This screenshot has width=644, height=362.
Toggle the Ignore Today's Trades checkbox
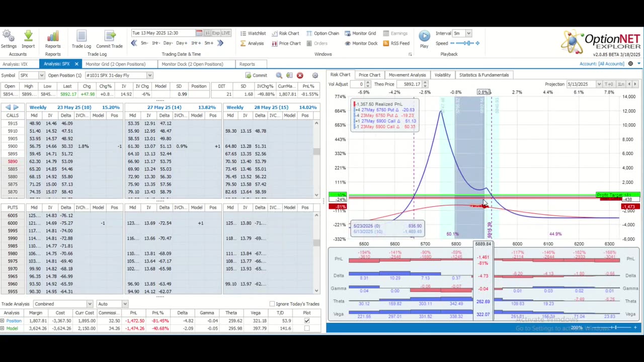click(272, 304)
